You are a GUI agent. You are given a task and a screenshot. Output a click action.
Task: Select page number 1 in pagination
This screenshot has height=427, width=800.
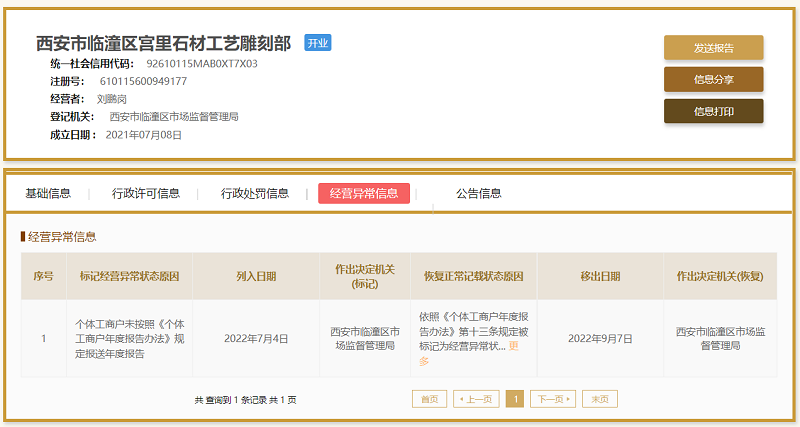[515, 399]
